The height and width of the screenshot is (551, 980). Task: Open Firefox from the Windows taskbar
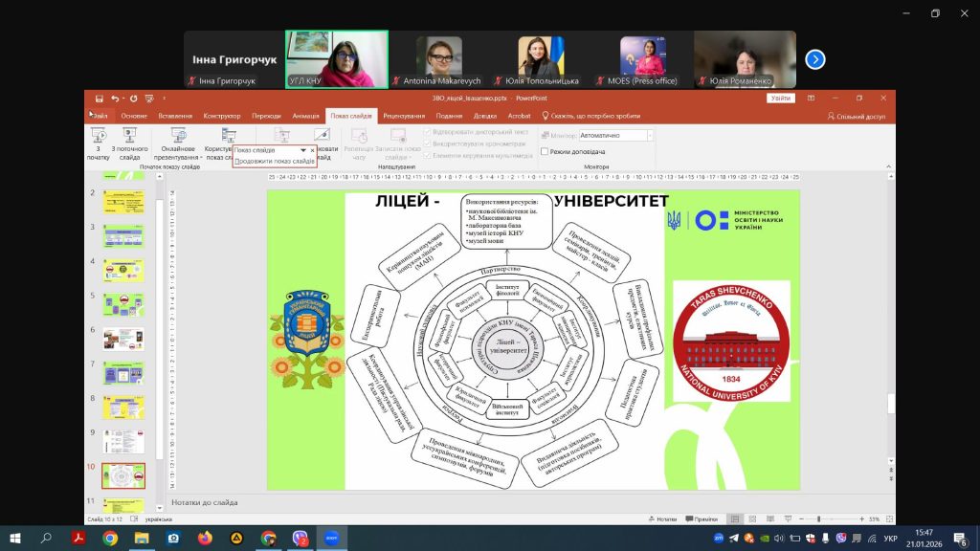(x=204, y=539)
